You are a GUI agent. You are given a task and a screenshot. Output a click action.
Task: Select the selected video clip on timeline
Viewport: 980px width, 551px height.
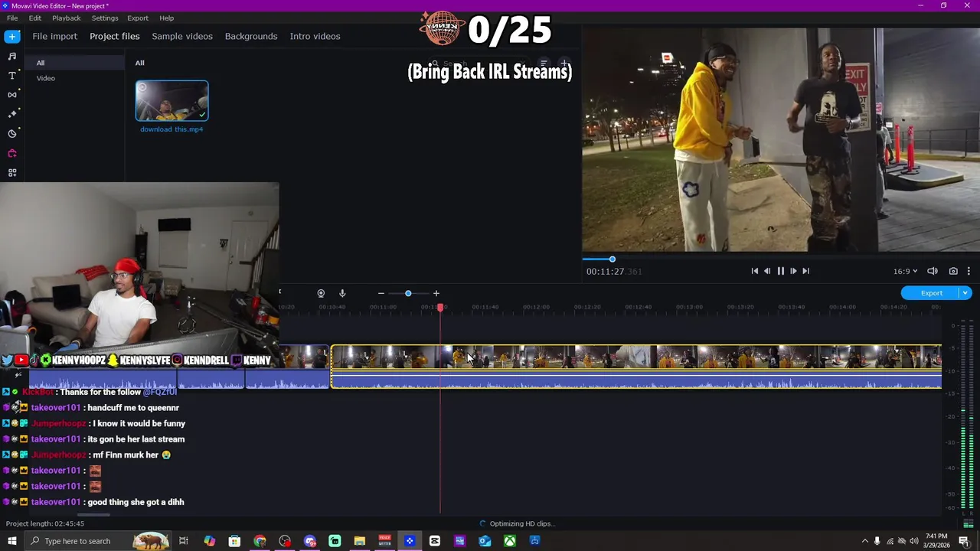tap(636, 367)
